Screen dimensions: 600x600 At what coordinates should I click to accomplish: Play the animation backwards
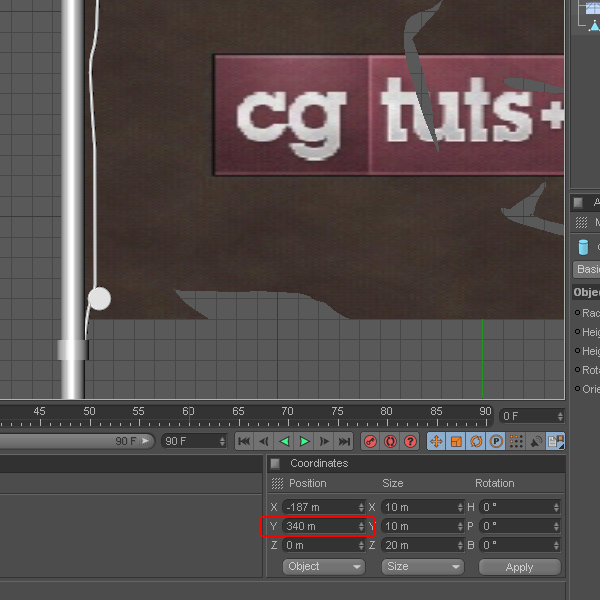[x=284, y=441]
